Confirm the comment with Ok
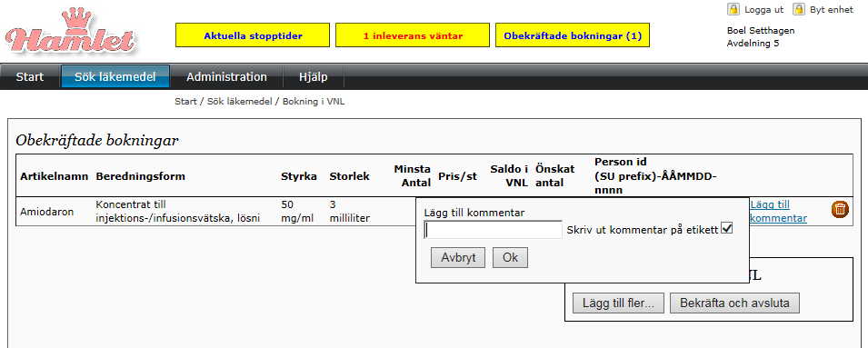 point(510,258)
